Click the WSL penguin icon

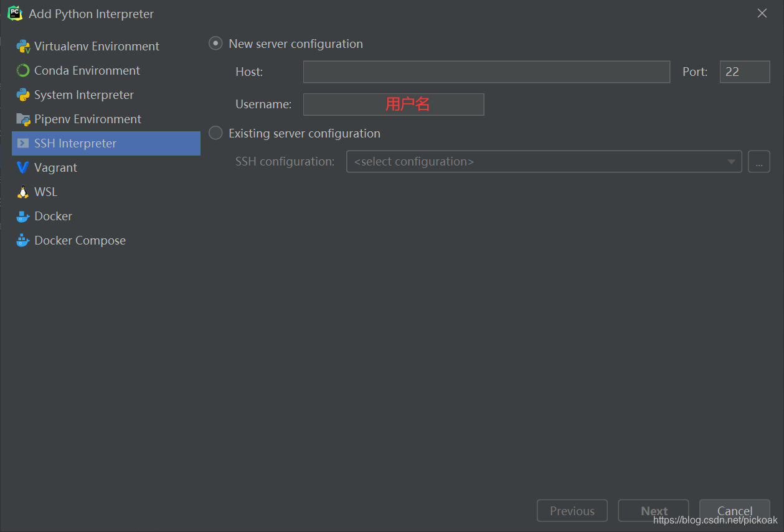(x=23, y=192)
